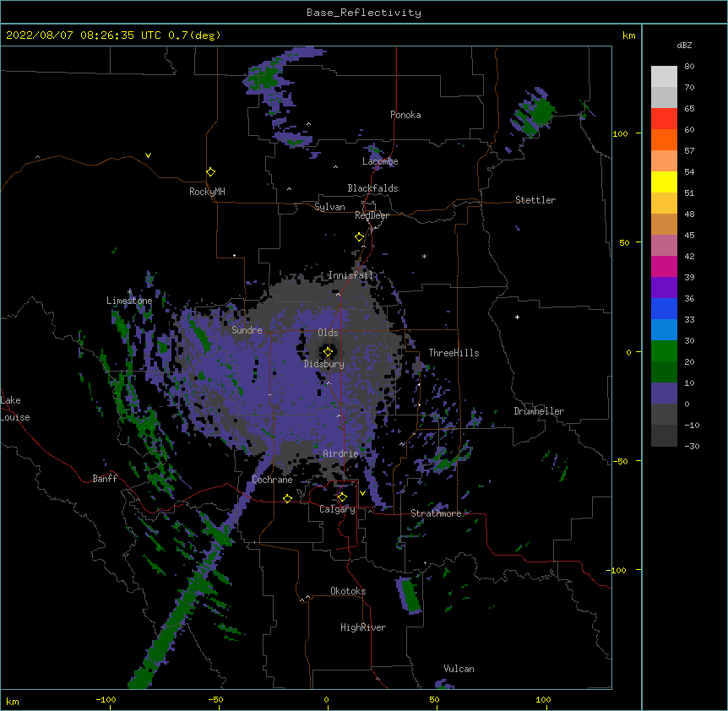Image resolution: width=728 pixels, height=711 pixels.
Task: Click the Banff label
Action: [105, 479]
